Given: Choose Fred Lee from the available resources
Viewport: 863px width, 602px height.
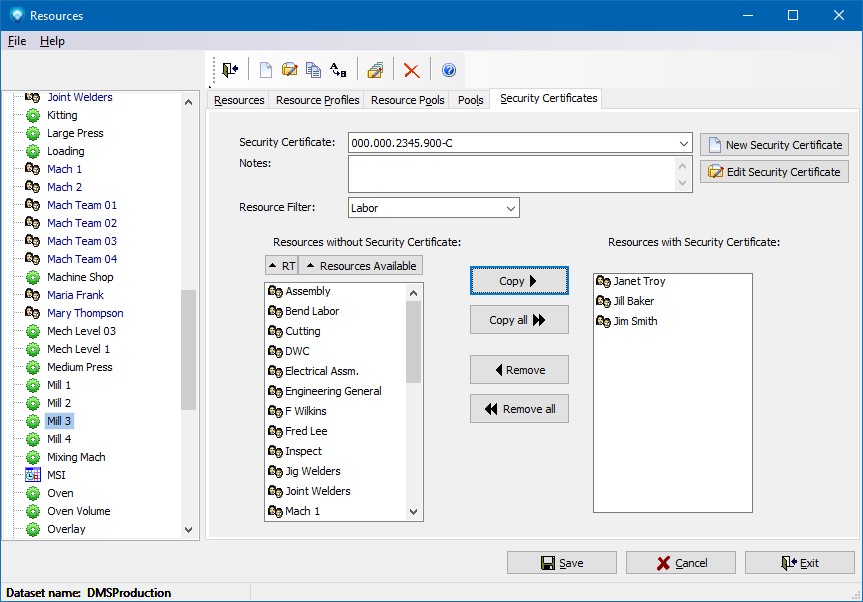Looking at the screenshot, I should coord(306,431).
